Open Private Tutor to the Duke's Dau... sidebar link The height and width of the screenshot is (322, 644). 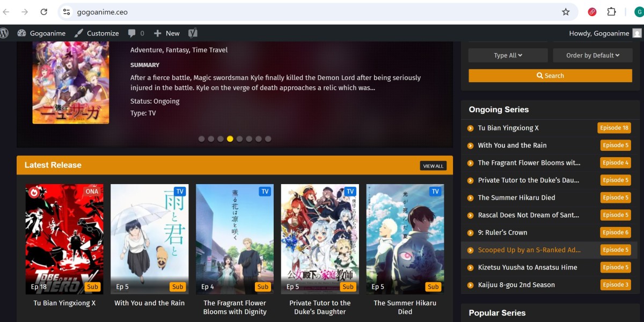tap(529, 180)
